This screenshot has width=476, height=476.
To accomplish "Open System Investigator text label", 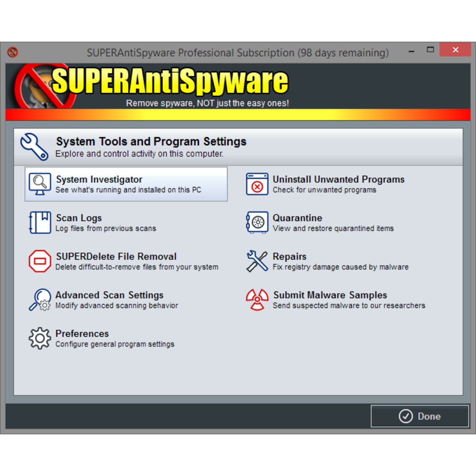I will pos(99,180).
